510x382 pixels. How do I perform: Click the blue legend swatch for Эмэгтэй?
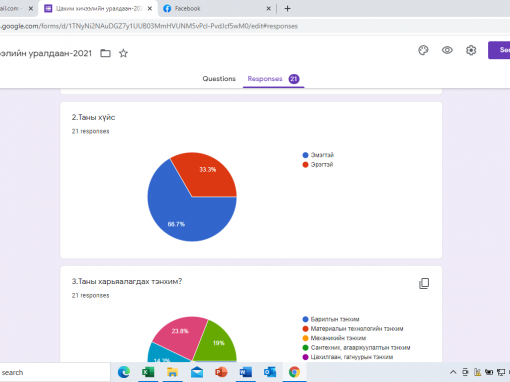(305, 155)
